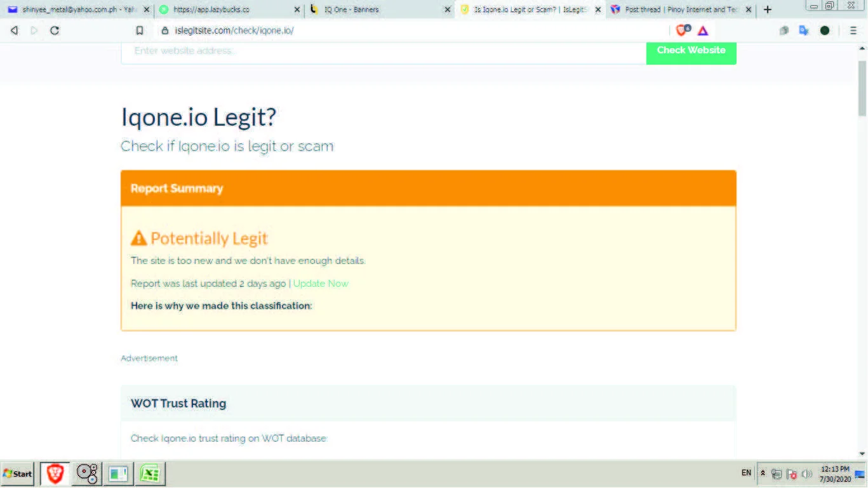Image resolution: width=868 pixels, height=488 pixels.
Task: Bookmark this page
Action: click(140, 30)
